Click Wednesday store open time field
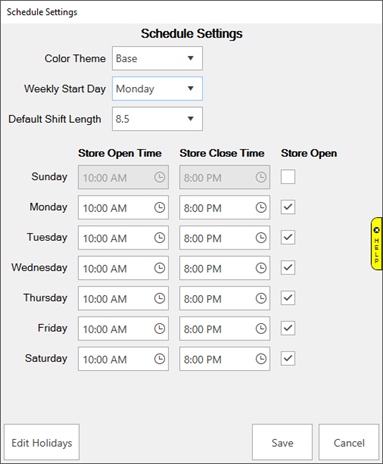 [123, 268]
